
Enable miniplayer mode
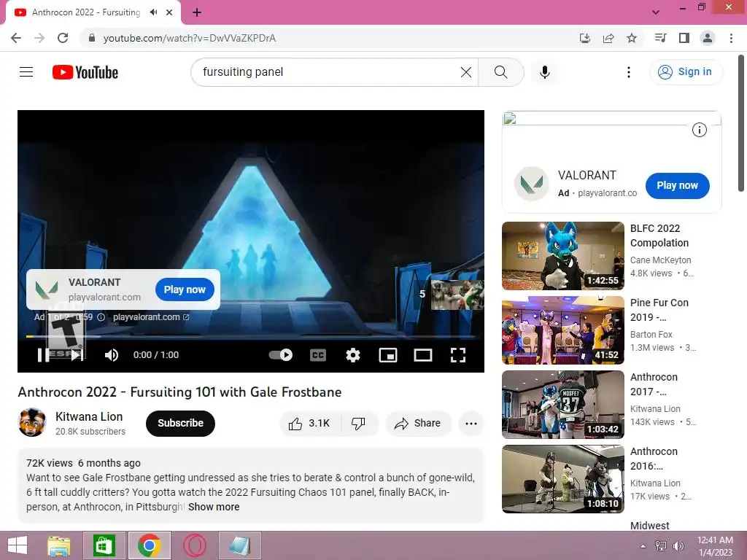[388, 355]
